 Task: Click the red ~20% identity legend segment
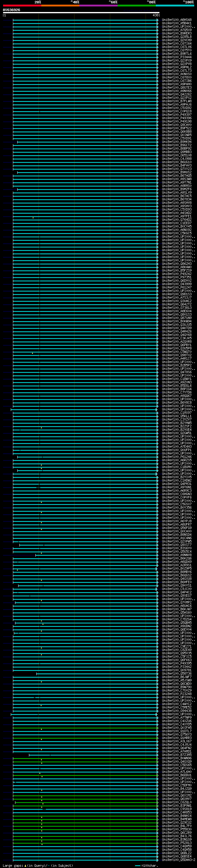(x=22, y=6)
